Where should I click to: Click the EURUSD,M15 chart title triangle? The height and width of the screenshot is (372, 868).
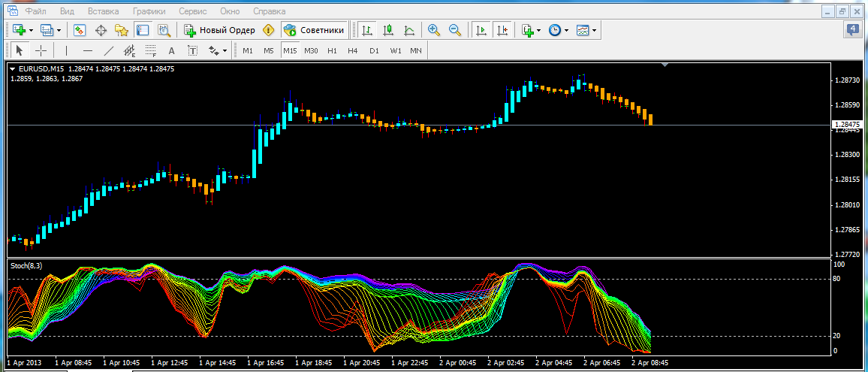point(13,69)
